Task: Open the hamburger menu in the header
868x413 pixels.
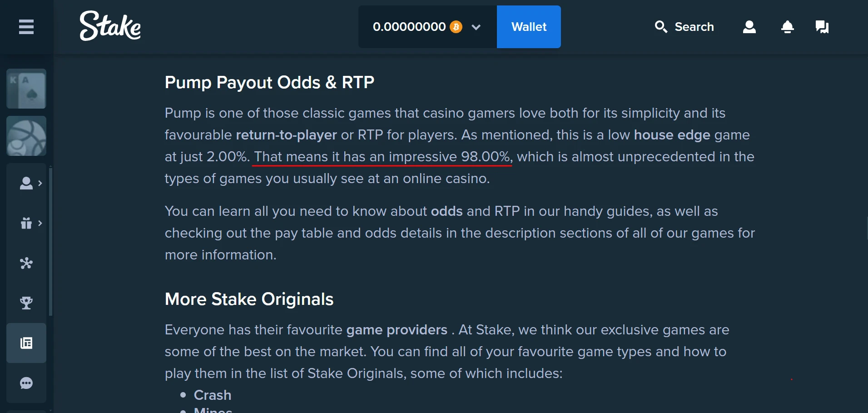Action: [26, 27]
